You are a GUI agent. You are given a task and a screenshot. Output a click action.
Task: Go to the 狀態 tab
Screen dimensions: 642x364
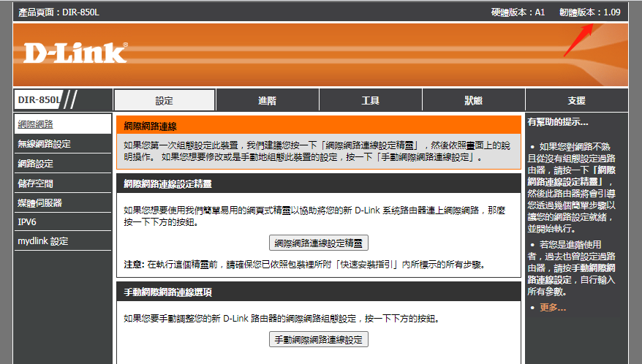[x=473, y=100]
